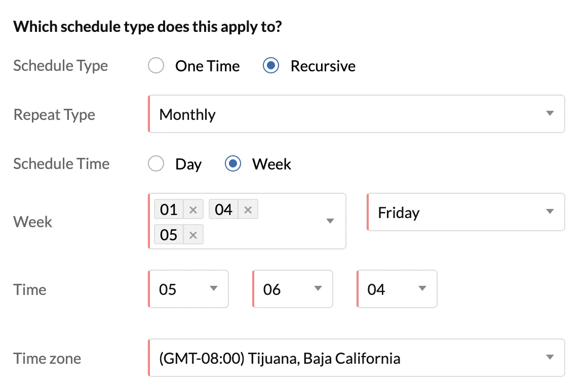Choose Day schedule time option
Screen dimensions: 588x386
(156, 164)
